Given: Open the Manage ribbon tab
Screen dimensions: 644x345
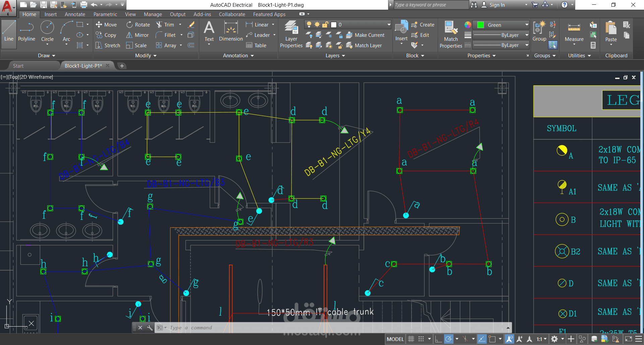Looking at the screenshot, I should [x=153, y=14].
